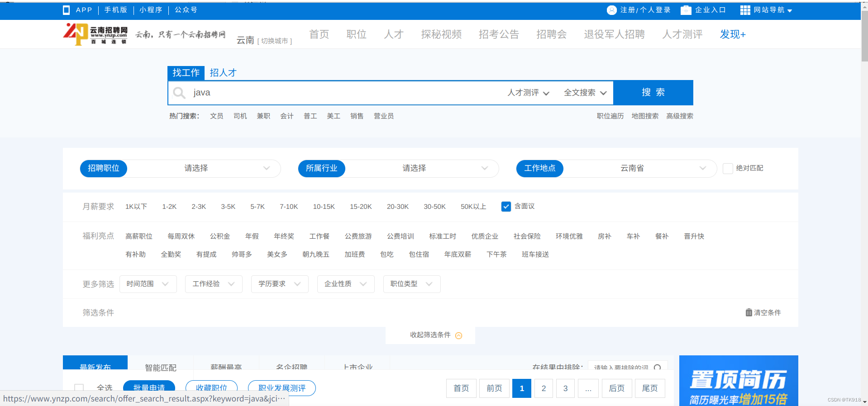Expand the 网站导航 menu arrow
Image resolution: width=868 pixels, height=406 pixels.
pyautogui.click(x=790, y=11)
